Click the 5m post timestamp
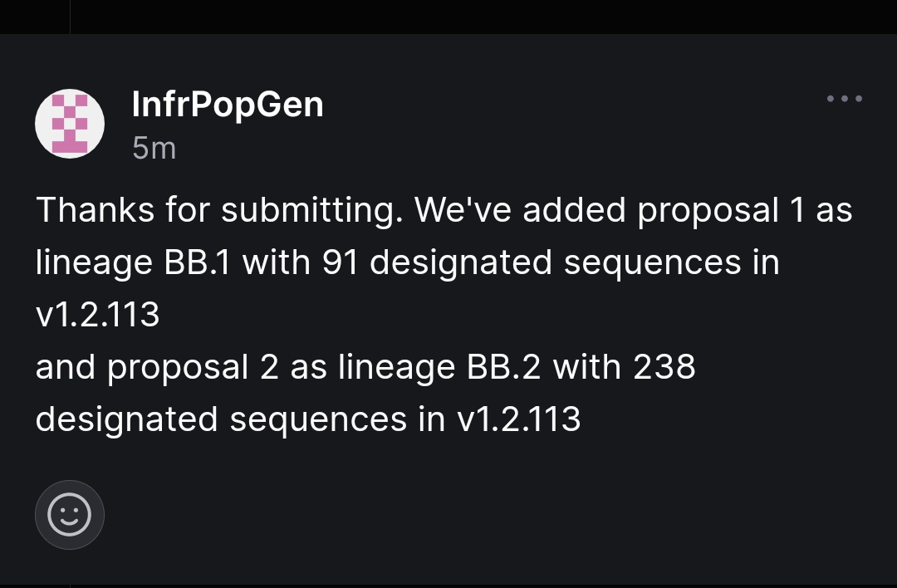 [154, 148]
